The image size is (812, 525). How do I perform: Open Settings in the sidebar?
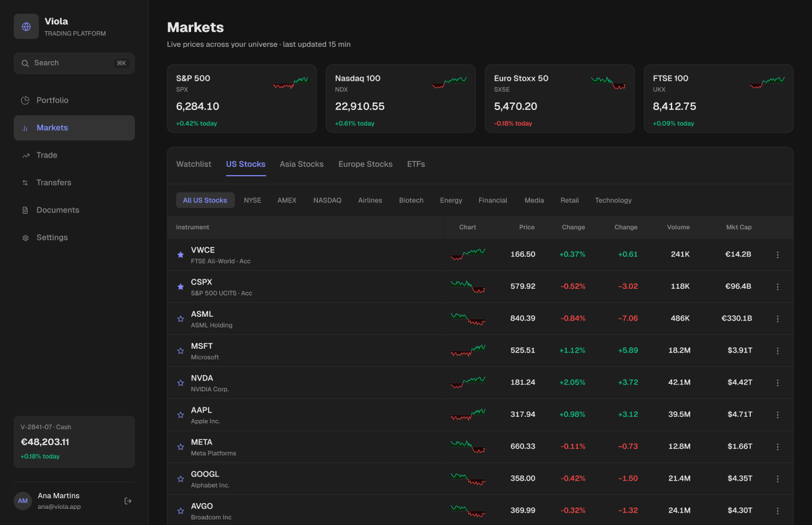pos(74,237)
